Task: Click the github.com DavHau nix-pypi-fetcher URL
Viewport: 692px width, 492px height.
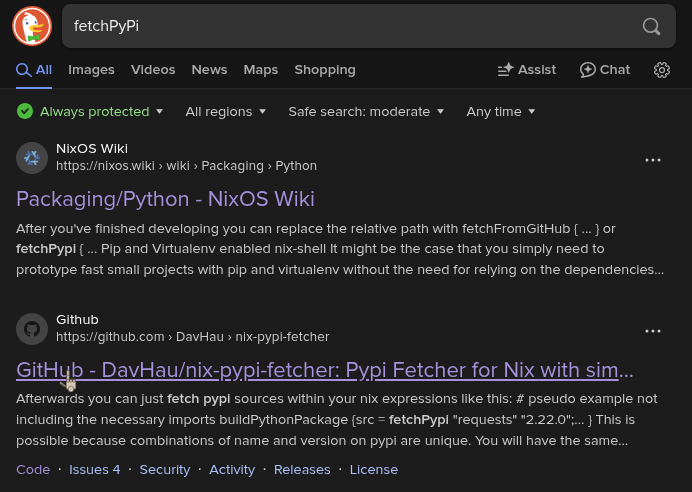Action: pos(192,337)
